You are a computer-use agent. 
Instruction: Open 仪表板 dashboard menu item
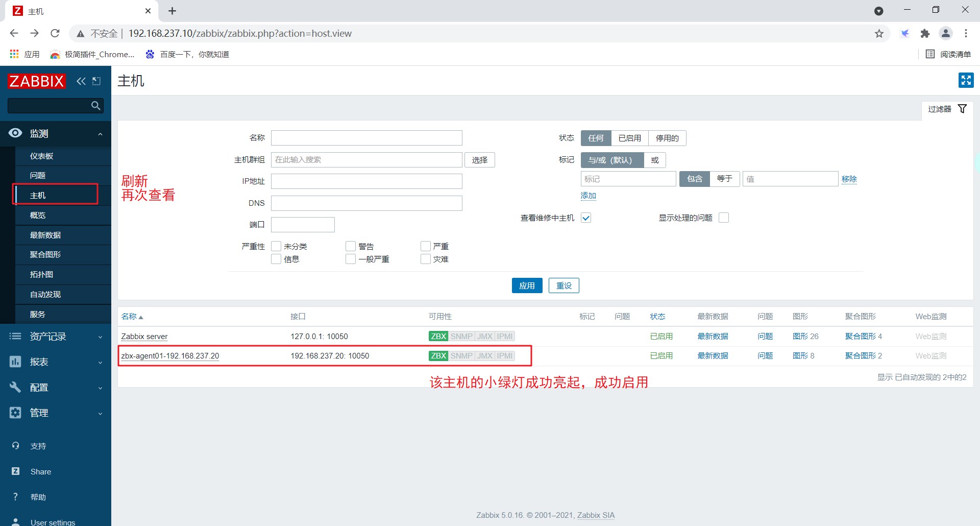click(x=63, y=156)
